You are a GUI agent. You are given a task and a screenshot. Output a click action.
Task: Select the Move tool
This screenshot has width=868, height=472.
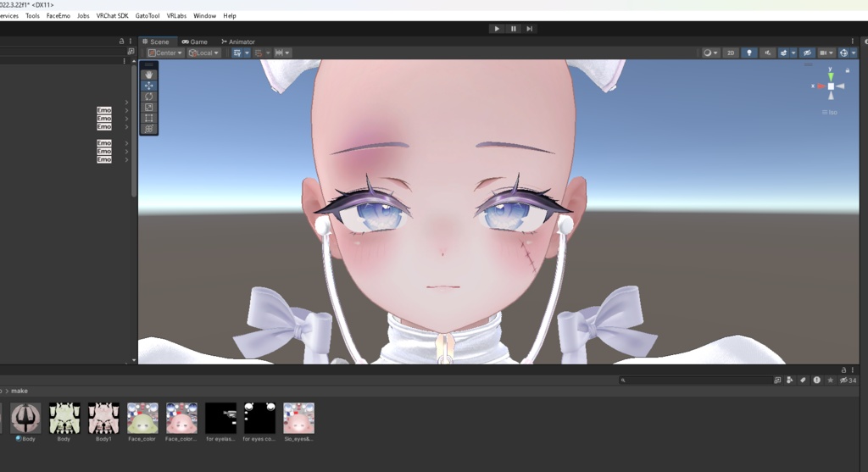[x=148, y=86]
